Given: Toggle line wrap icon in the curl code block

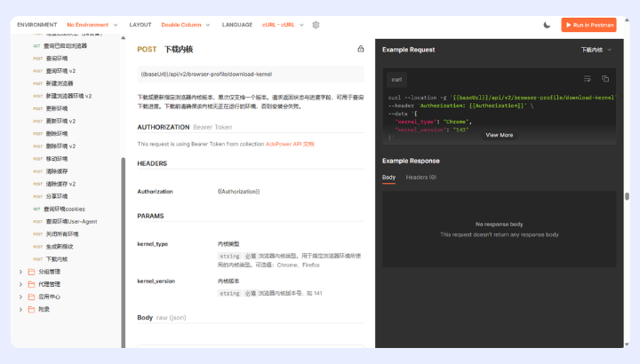Looking at the screenshot, I should [x=588, y=79].
